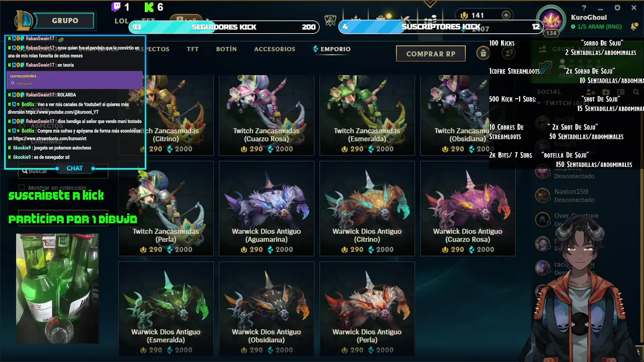Click the League of Legends logo icon
Viewport: 644px width, 362px height.
coord(23,21)
